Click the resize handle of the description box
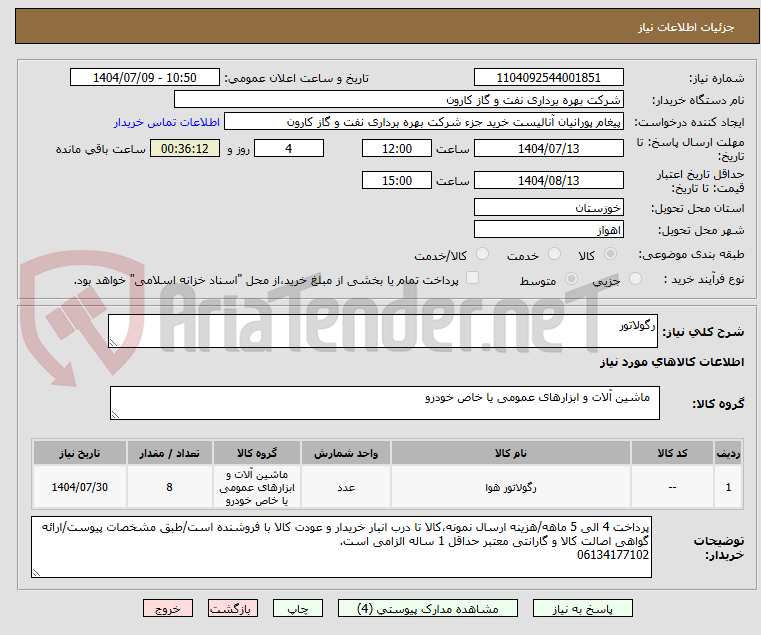This screenshot has width=761, height=635. click(x=113, y=343)
